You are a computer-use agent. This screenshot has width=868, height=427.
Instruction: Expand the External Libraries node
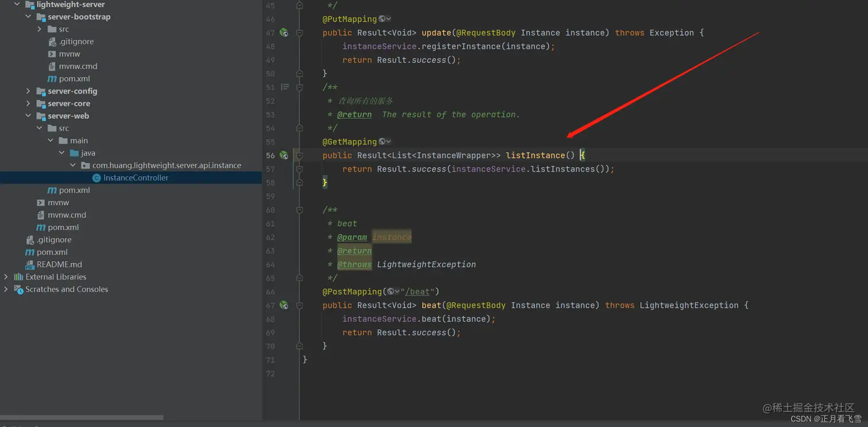click(6, 277)
